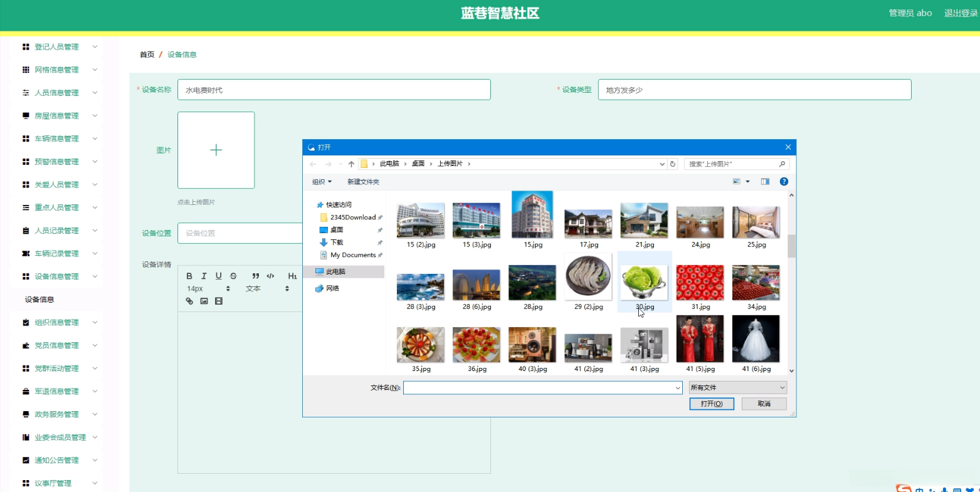The image size is (980, 492).
Task: Select 桌面 in the quick access tree
Action: pos(337,230)
